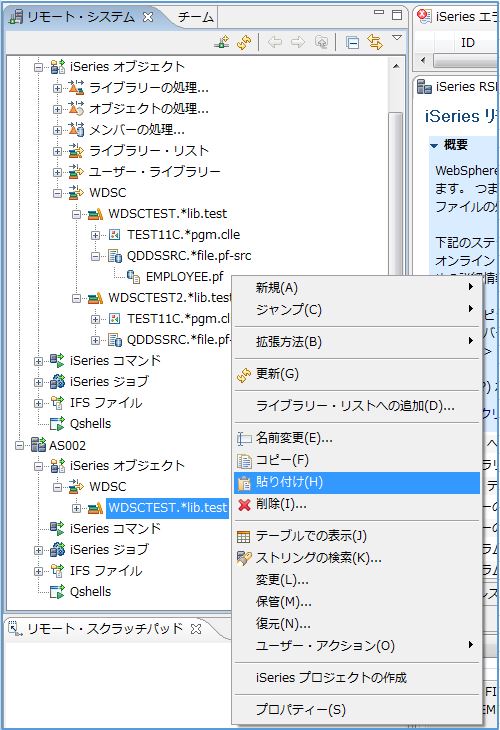Maximize the リモート・システム view panel
This screenshot has height=730, width=500.
pos(397,15)
